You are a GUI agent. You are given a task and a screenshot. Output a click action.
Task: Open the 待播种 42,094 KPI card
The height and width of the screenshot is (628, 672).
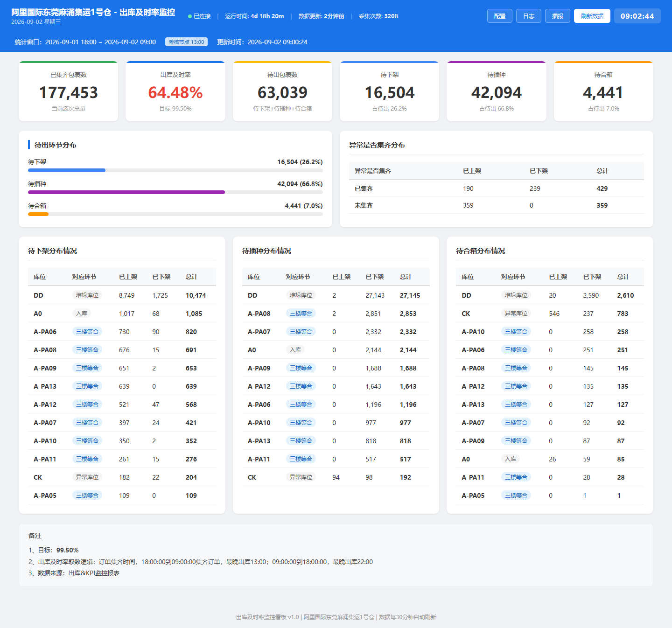497,91
